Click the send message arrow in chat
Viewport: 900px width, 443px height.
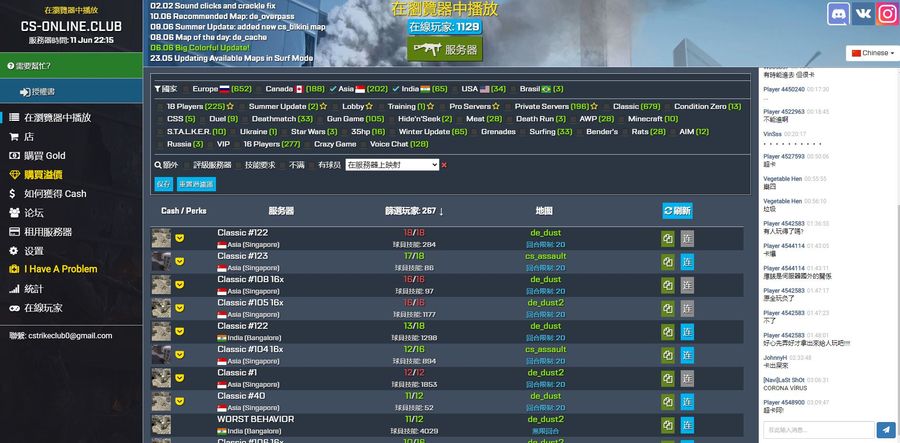click(885, 429)
